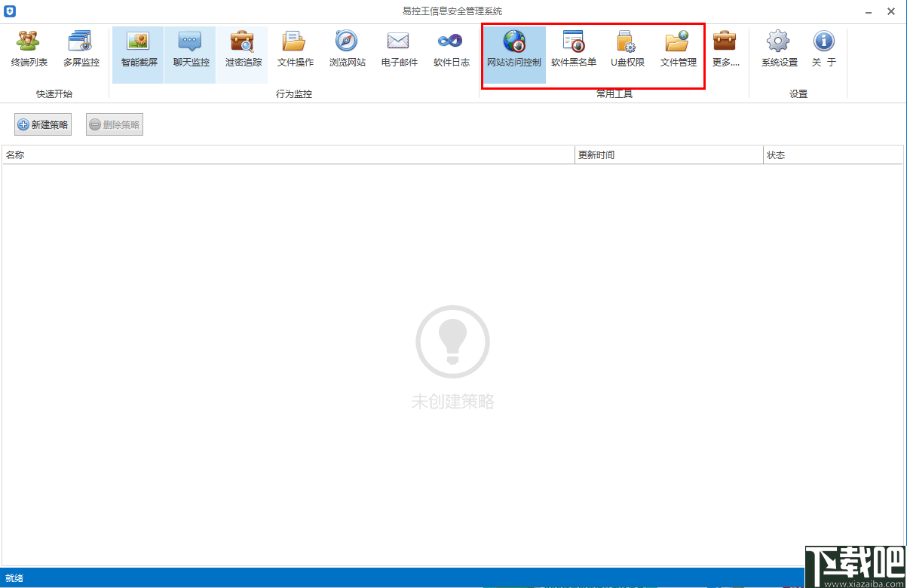907x588 pixels.
Task: Open U盘权限 USB drive permissions
Action: click(x=627, y=50)
